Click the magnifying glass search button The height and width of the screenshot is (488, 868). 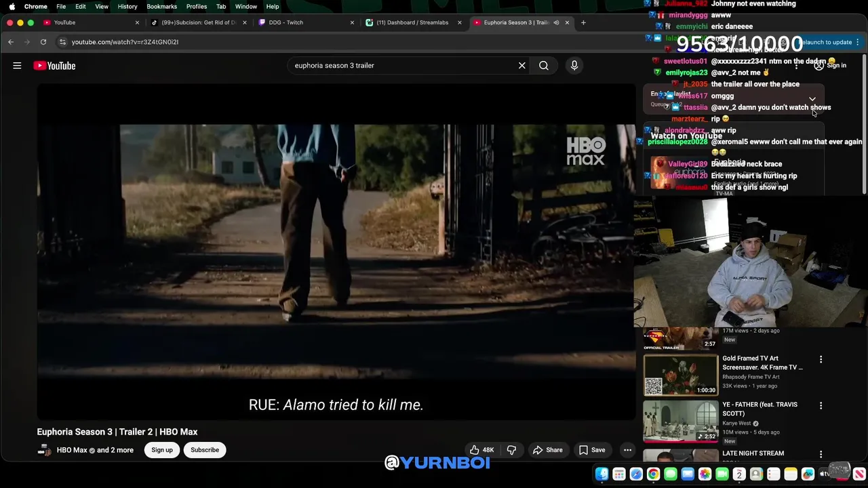coord(544,66)
